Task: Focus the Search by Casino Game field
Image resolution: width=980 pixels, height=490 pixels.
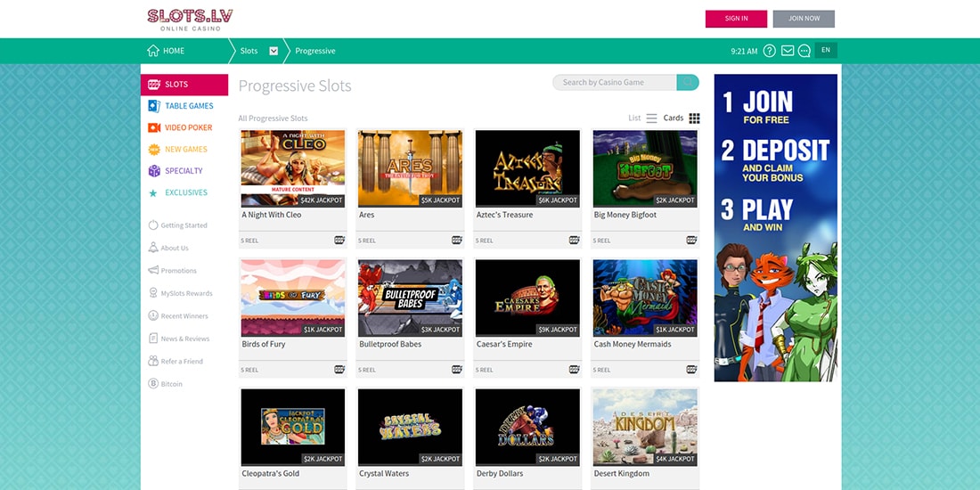Action: (x=615, y=82)
